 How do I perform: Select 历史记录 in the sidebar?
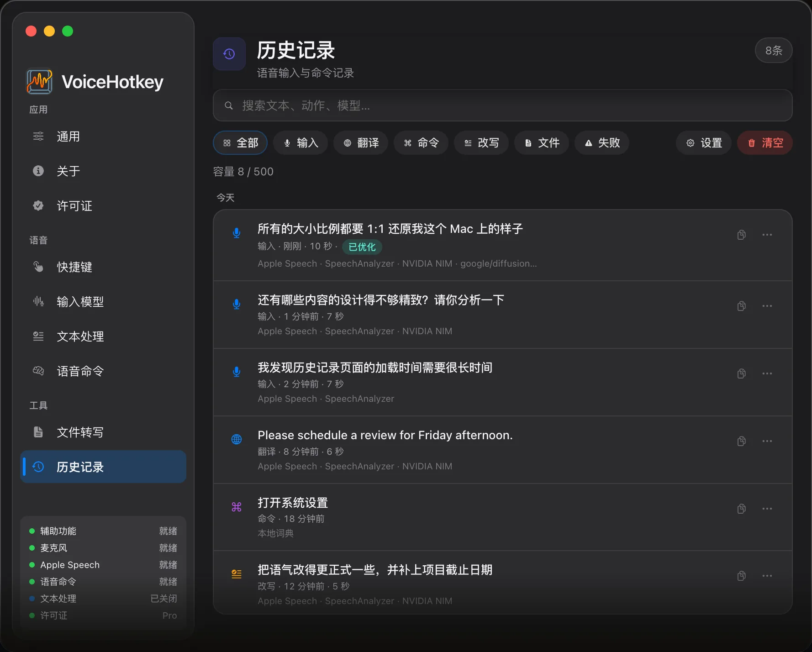tap(103, 467)
